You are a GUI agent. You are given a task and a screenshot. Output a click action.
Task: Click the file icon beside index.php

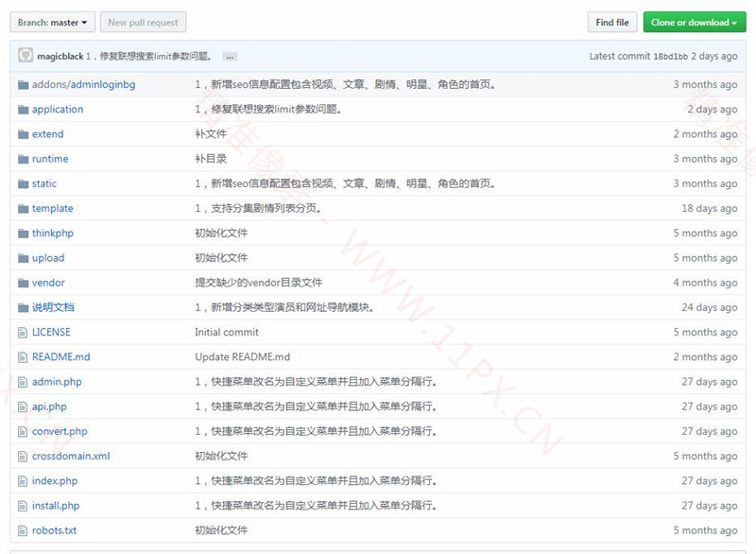point(23,481)
